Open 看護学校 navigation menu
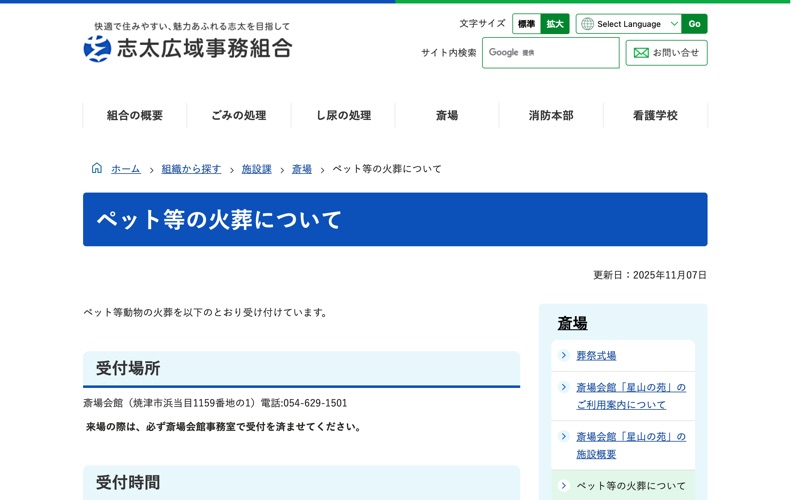This screenshot has width=800, height=500. (655, 115)
